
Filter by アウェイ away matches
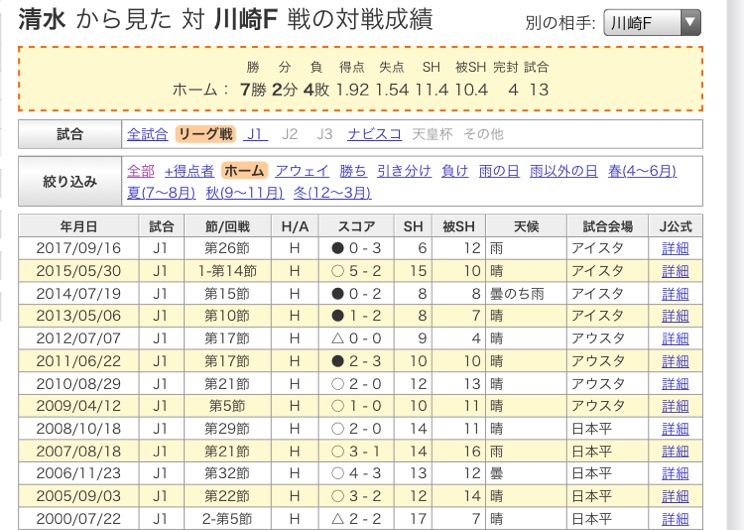click(x=301, y=171)
